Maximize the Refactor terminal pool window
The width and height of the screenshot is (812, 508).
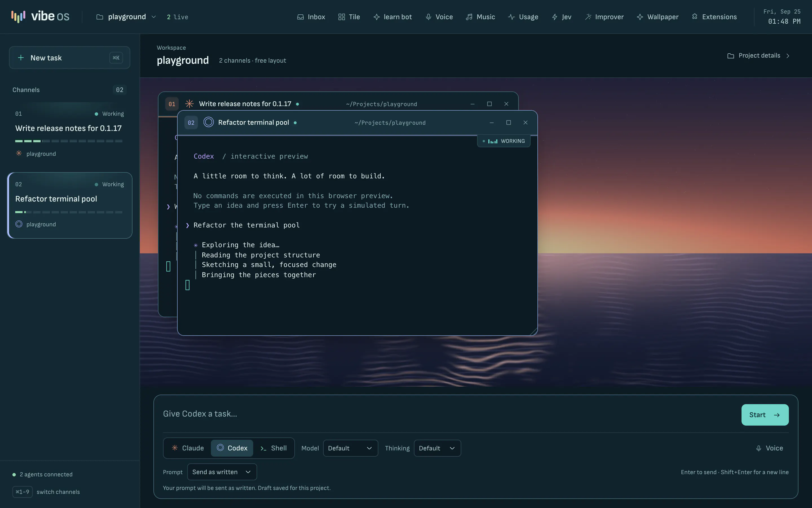[x=508, y=123]
